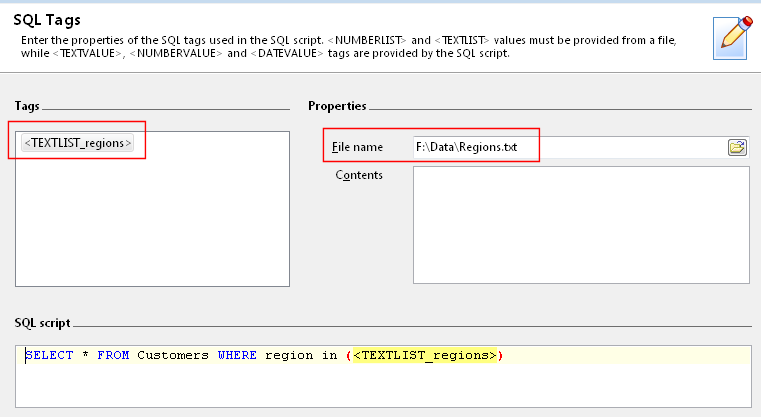Click the word region in SQL script

tap(289, 355)
